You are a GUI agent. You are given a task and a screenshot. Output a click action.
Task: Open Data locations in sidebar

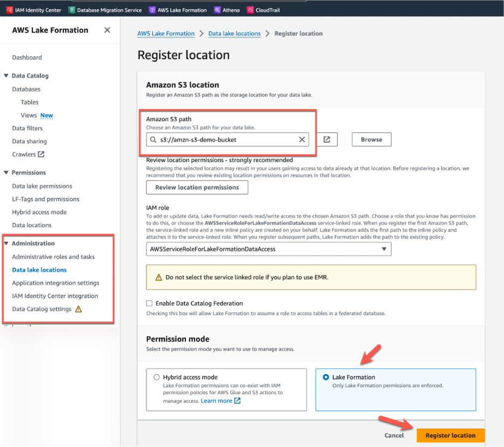coord(32,226)
